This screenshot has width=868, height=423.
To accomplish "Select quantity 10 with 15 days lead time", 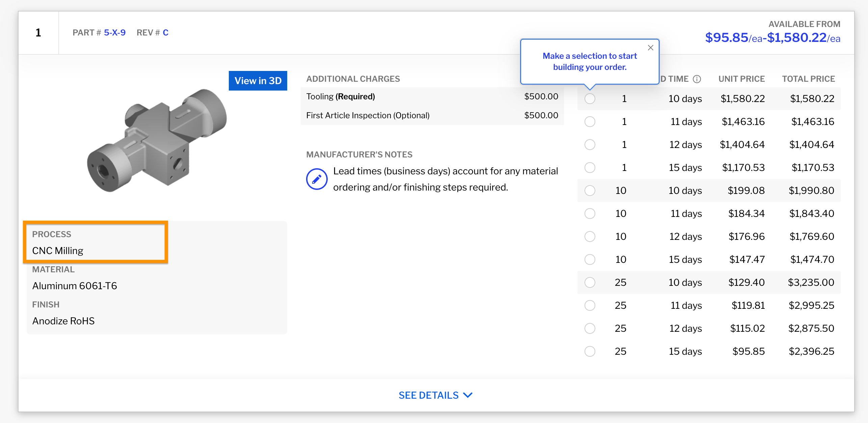I will 590,259.
